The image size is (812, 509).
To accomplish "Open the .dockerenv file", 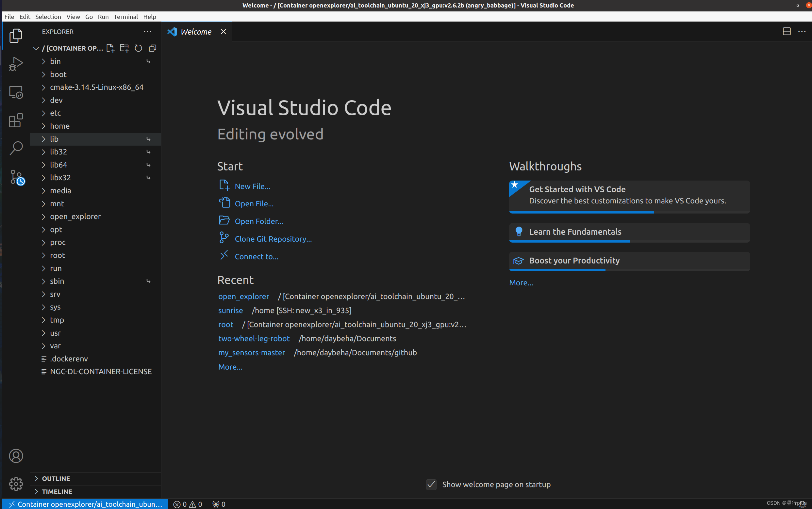I will click(x=95, y=359).
